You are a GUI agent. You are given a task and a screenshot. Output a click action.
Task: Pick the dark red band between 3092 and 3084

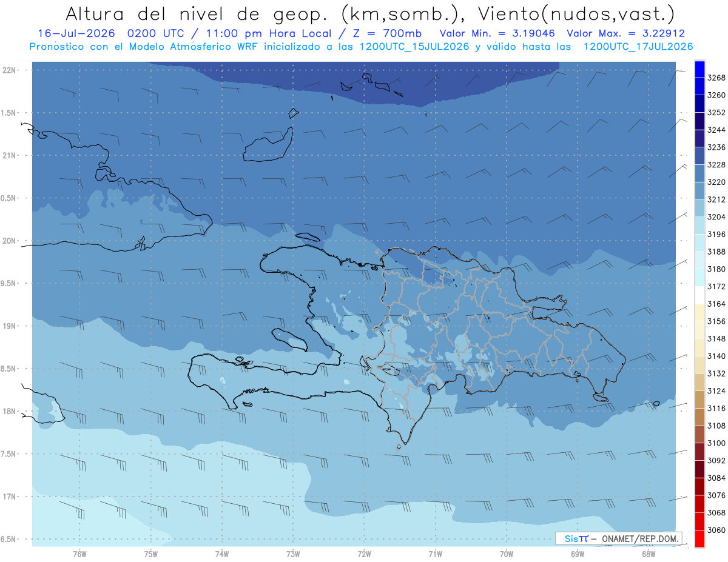[699, 469]
